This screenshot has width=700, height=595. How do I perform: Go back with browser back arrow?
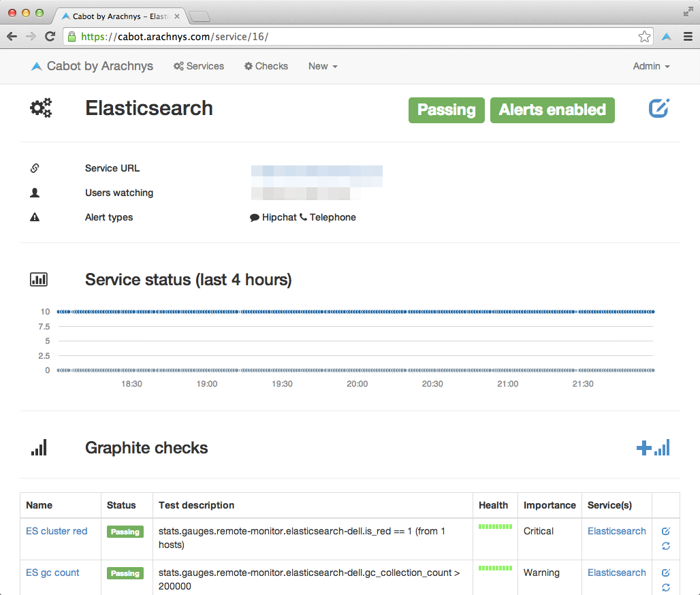click(x=12, y=37)
